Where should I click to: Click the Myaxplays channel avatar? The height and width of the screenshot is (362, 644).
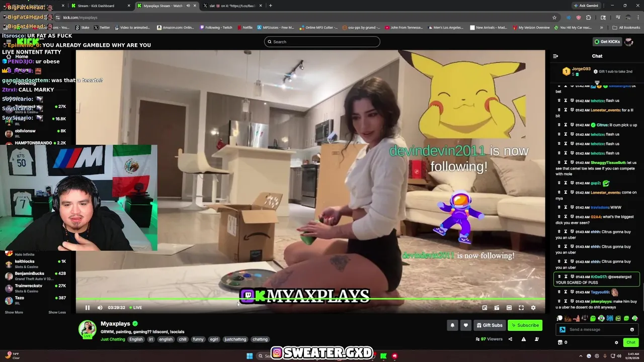(x=87, y=329)
